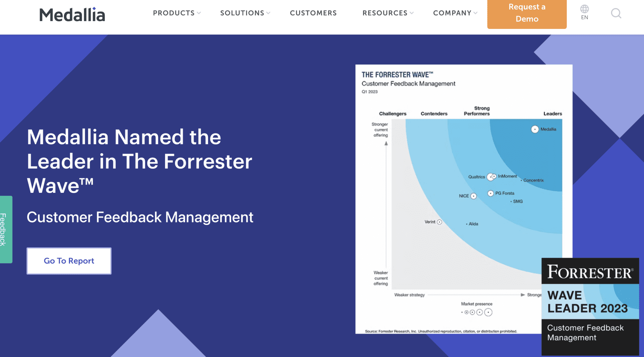
Task: Click the 'Weaker current offering' axis label
Action: click(381, 278)
